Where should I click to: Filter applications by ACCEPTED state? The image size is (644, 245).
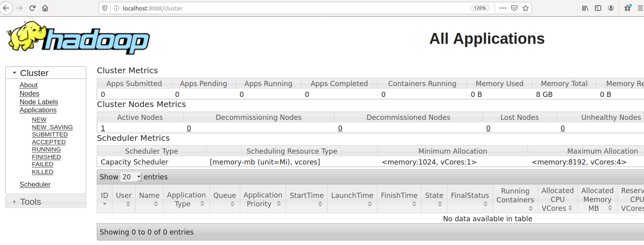49,142
